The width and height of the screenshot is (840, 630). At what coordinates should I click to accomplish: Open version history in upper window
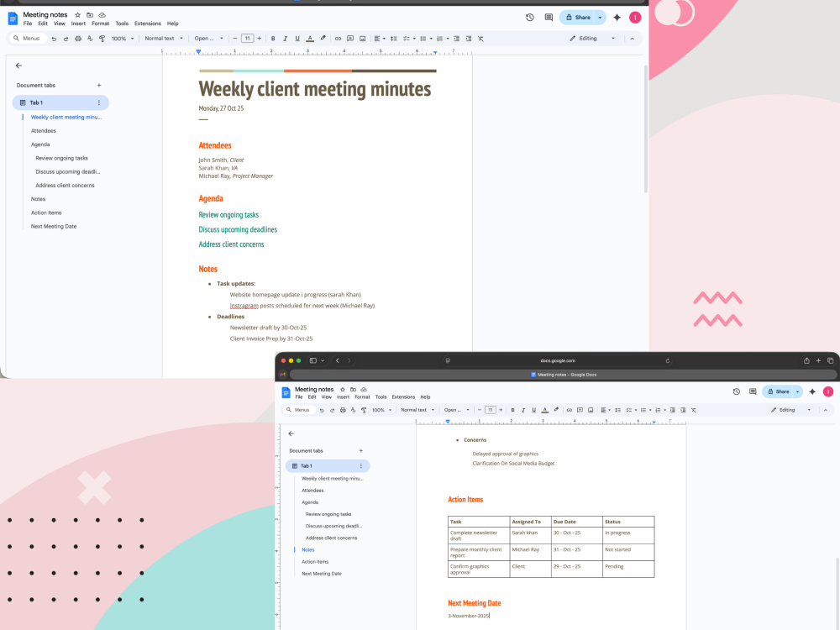[x=530, y=17]
